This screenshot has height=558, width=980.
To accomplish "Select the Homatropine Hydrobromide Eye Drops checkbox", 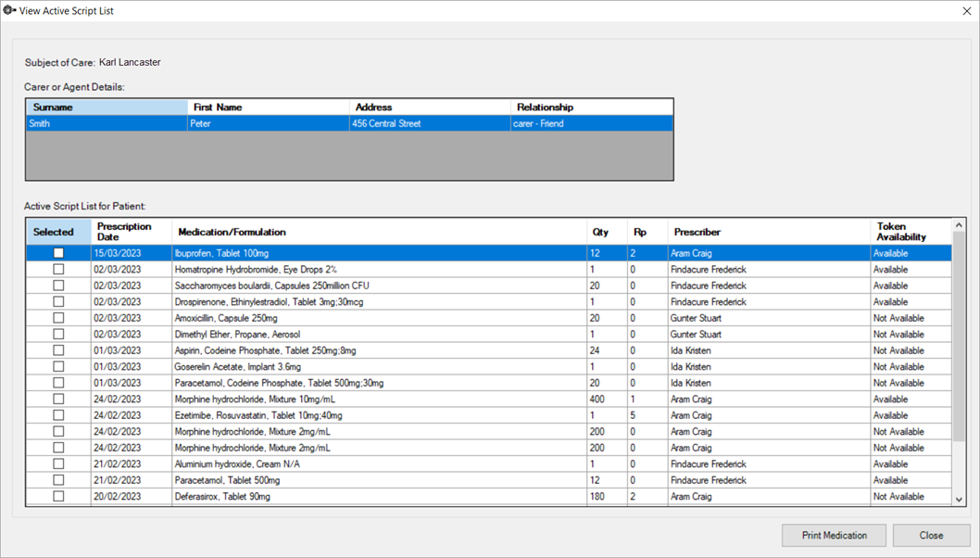I will [x=58, y=269].
